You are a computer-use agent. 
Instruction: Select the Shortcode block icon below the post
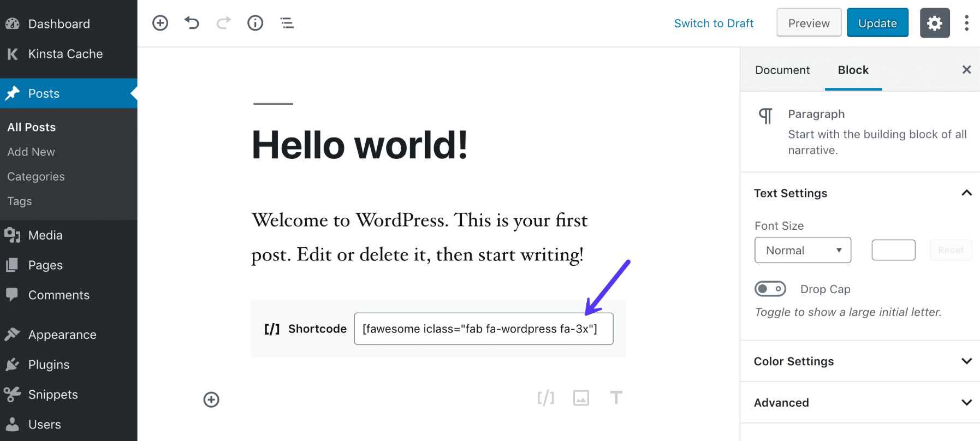coord(545,398)
